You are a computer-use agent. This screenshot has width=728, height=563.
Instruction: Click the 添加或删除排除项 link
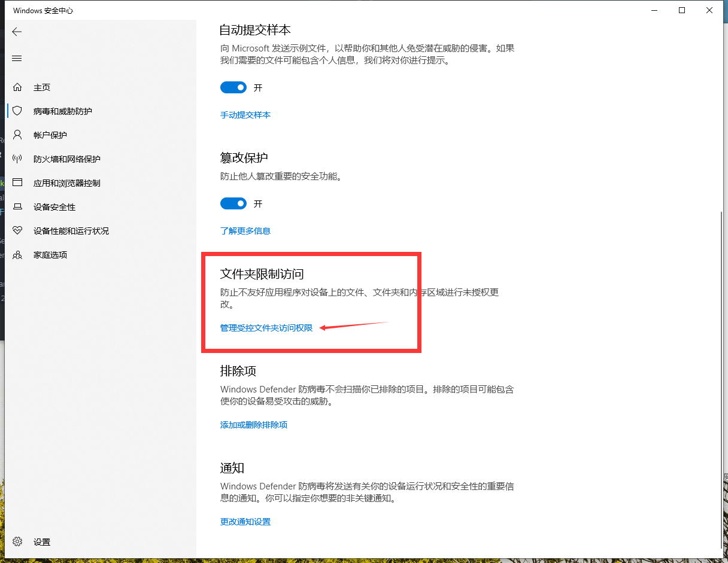[254, 425]
